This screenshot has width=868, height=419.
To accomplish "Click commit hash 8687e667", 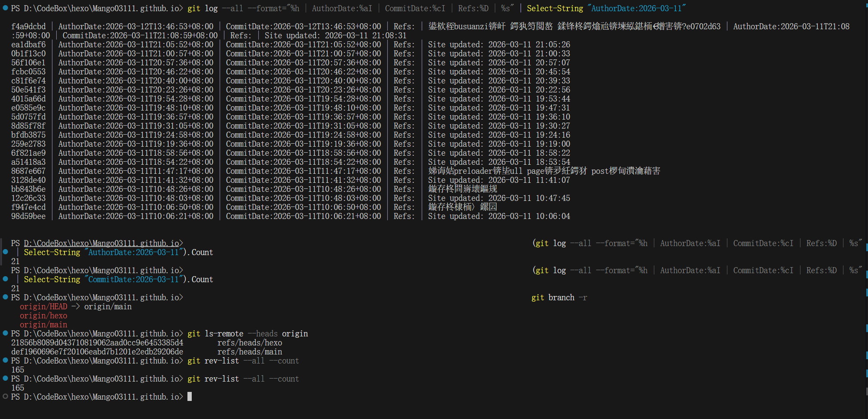I will pos(28,171).
